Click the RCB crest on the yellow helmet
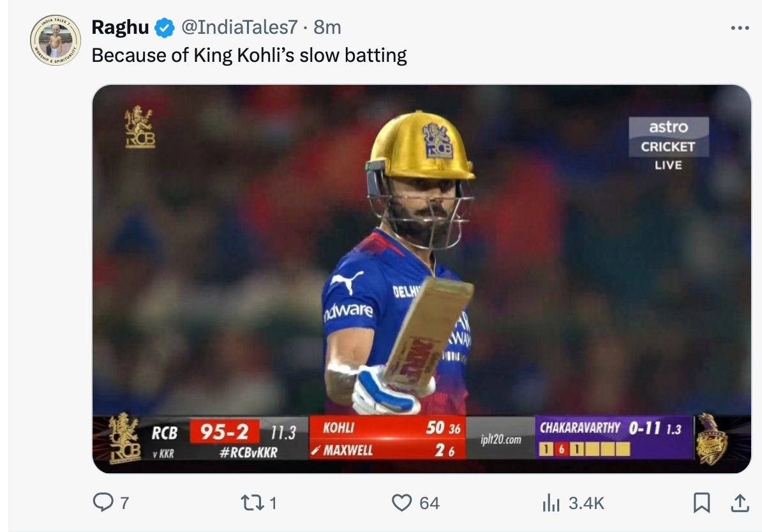The width and height of the screenshot is (762, 532). [x=437, y=141]
